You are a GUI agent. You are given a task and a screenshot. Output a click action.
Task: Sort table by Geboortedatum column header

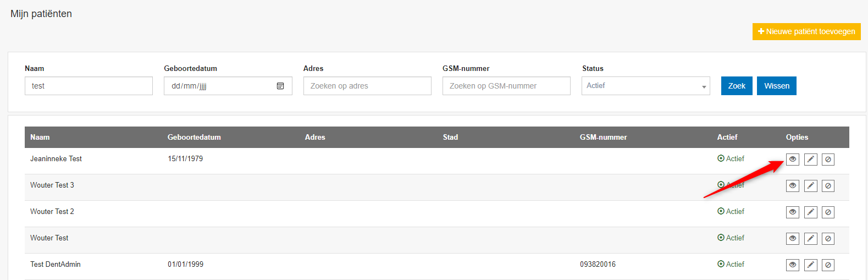point(194,137)
